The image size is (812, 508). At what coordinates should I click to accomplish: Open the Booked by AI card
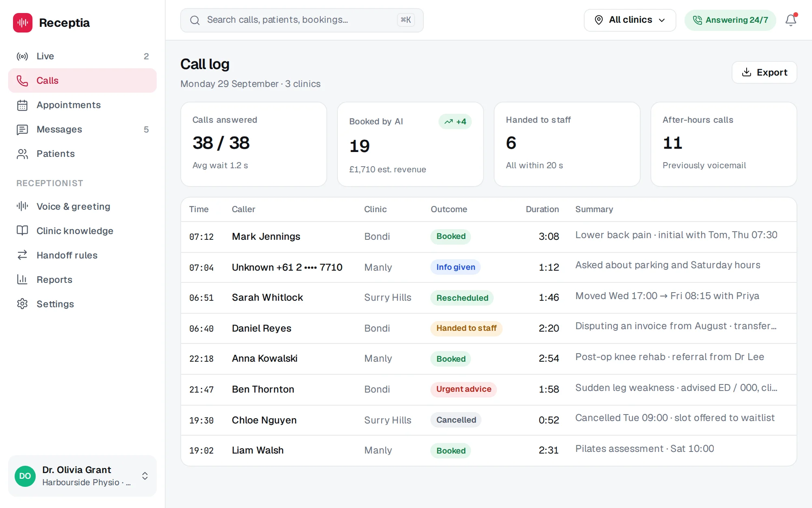pyautogui.click(x=410, y=144)
